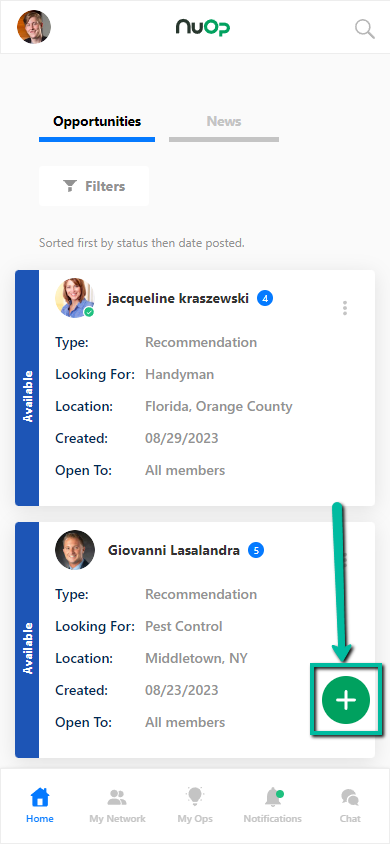The height and width of the screenshot is (844, 390).
Task: Click Giovanni Lasalandra's profile photo
Action: click(75, 550)
